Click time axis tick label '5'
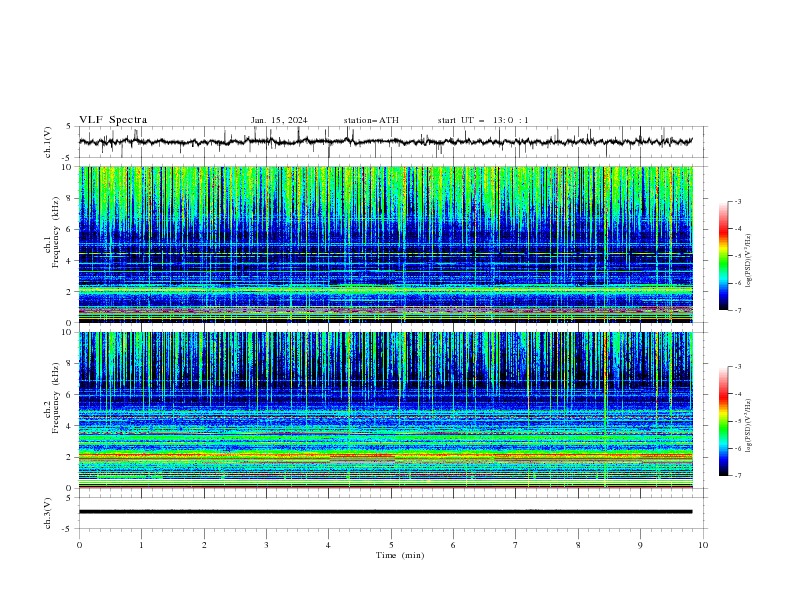Viewport: 792px width, 612px height. [x=391, y=545]
